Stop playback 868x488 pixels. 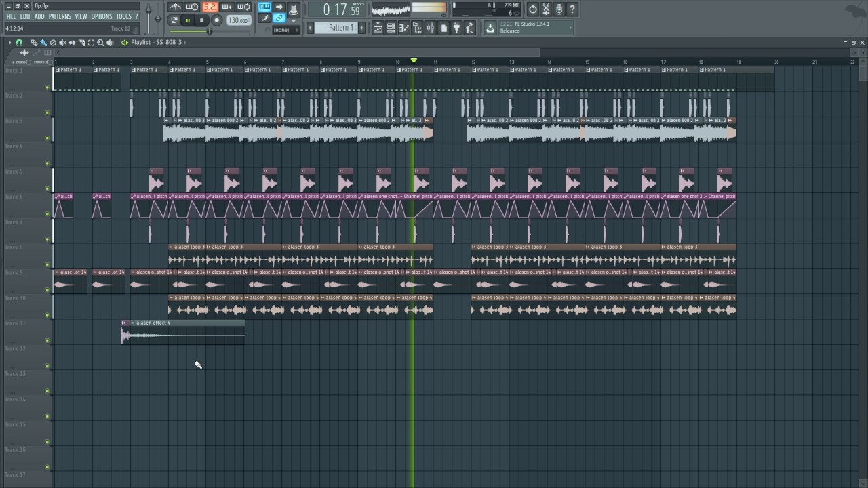pos(201,20)
